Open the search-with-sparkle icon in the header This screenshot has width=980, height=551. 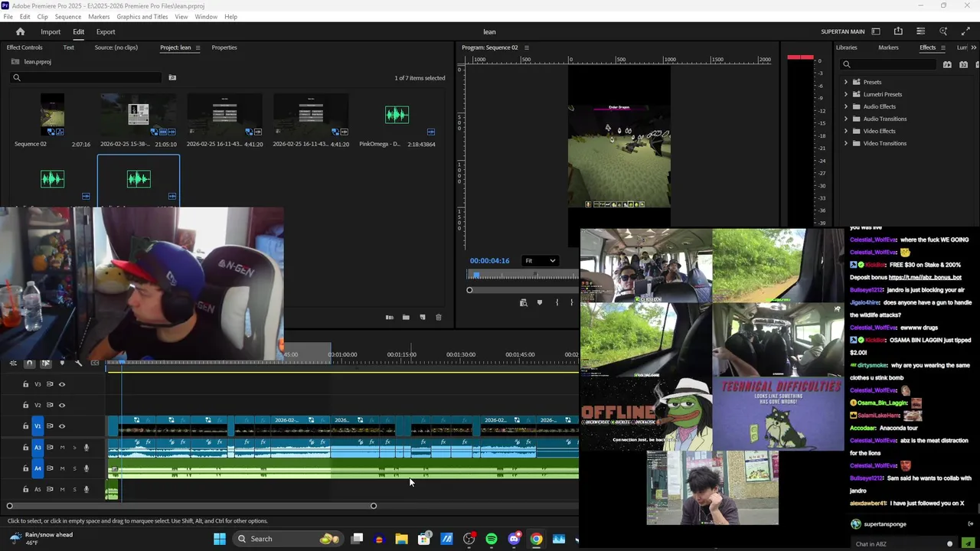(943, 31)
